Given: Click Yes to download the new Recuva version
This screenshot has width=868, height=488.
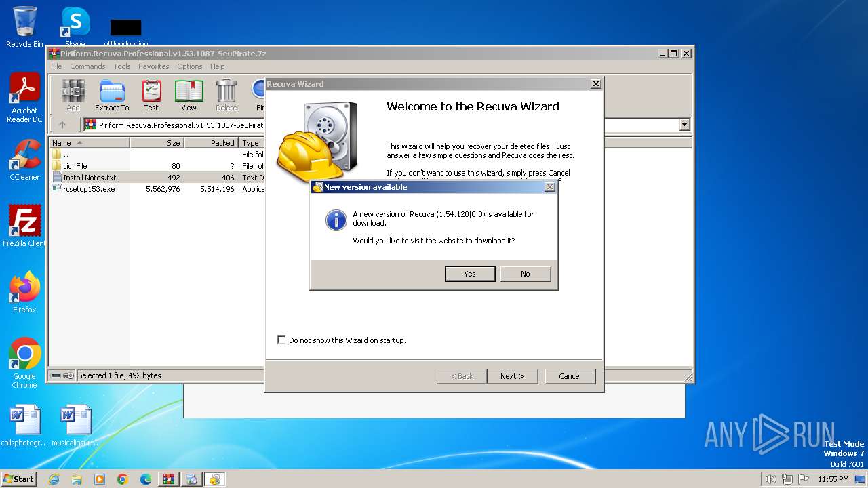Looking at the screenshot, I should click(470, 274).
